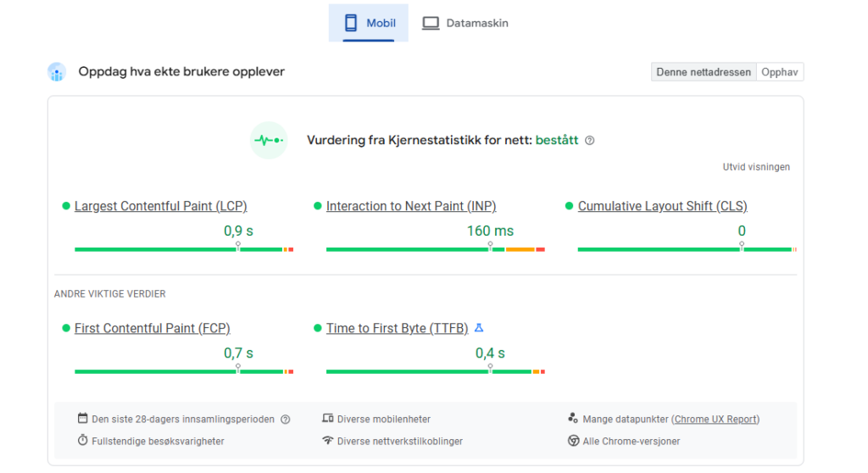Screen dimensions: 868x473
Task: Click the experimental flask icon beside TTFB
Action: [x=479, y=328]
